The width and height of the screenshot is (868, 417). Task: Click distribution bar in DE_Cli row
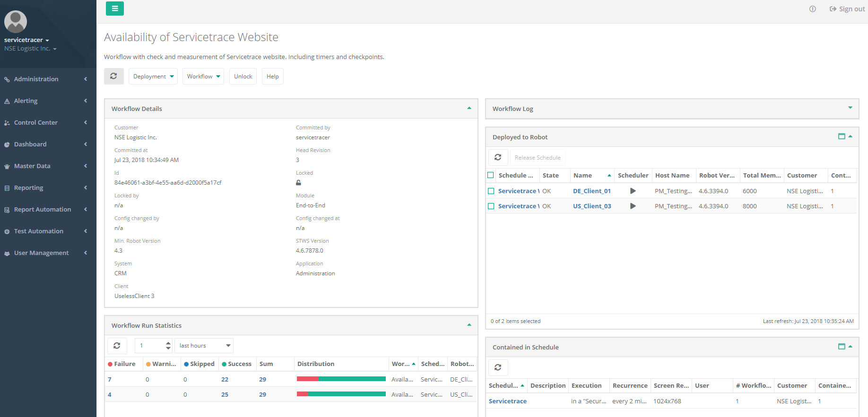341,379
